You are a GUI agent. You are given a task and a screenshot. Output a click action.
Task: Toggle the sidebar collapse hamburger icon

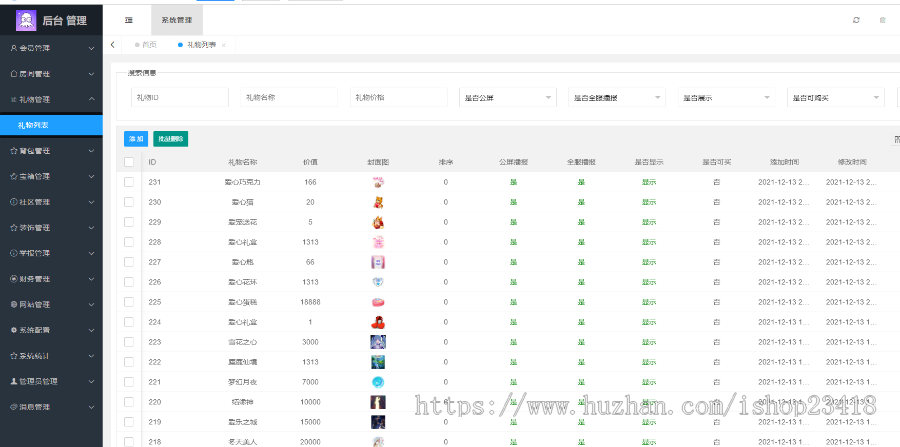coord(129,20)
